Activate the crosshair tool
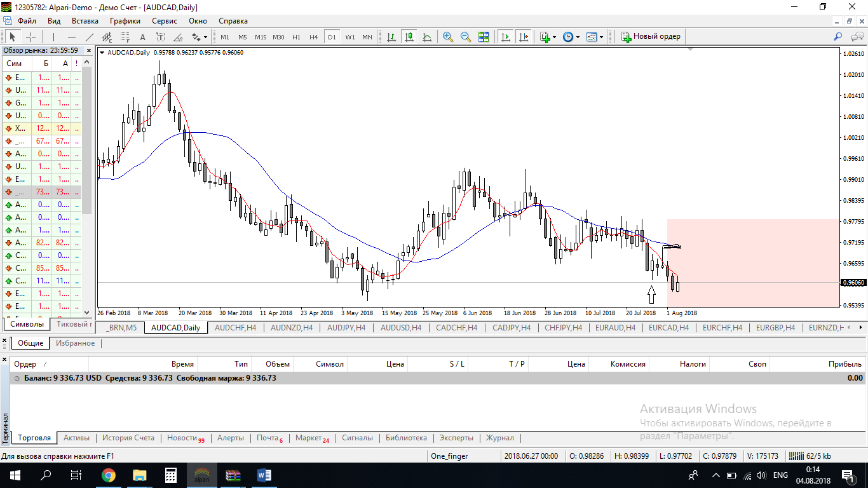Viewport: 868px width, 488px height. click(x=31, y=37)
